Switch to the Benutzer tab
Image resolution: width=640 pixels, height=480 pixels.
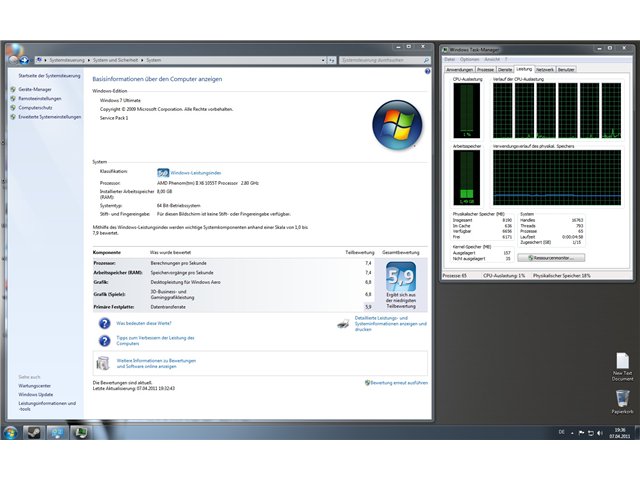pyautogui.click(x=566, y=70)
